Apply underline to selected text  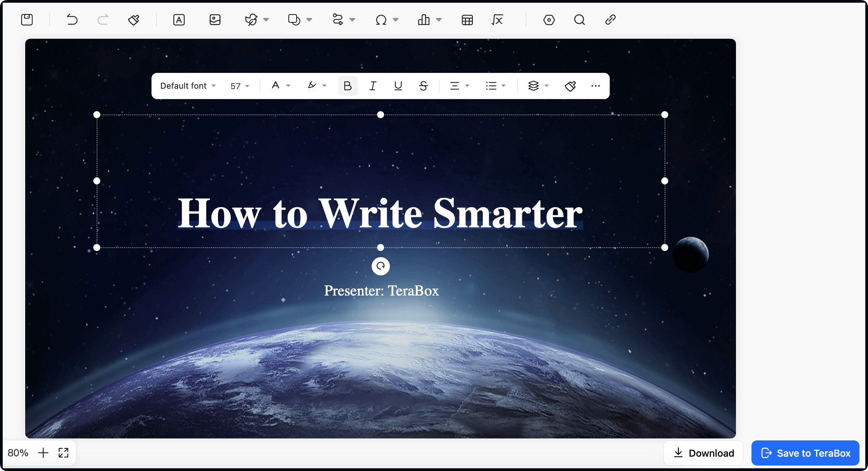pos(398,86)
